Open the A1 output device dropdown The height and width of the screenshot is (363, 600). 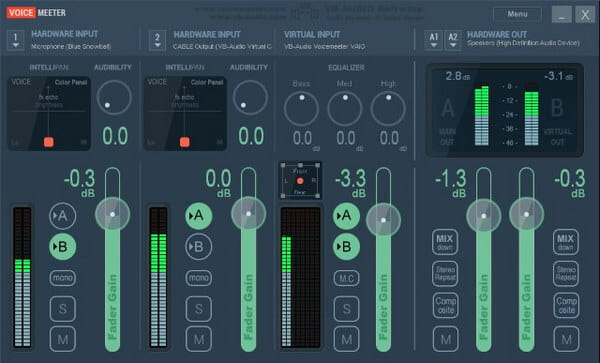(x=434, y=40)
